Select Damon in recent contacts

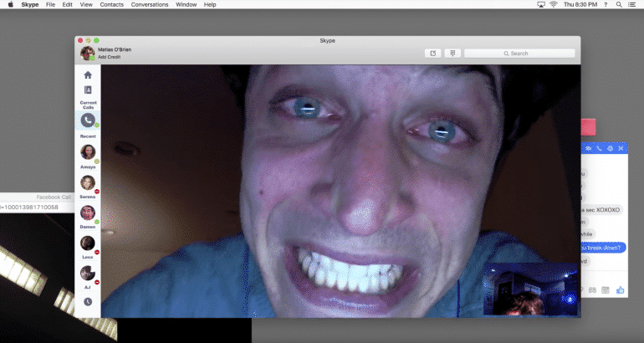(x=88, y=212)
